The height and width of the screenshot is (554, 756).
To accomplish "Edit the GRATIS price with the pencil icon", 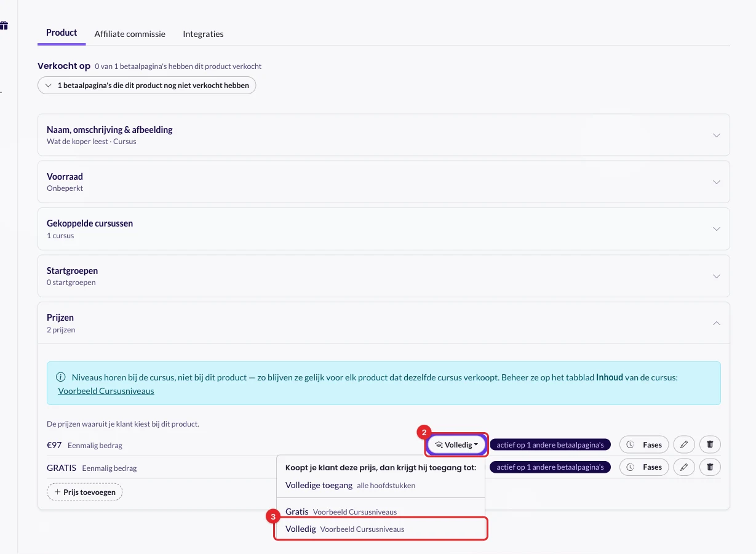I will coord(684,467).
